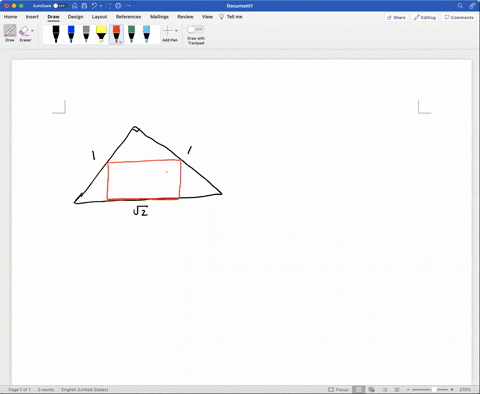Select the Draw tool
480x394 pixels.
(x=10, y=33)
